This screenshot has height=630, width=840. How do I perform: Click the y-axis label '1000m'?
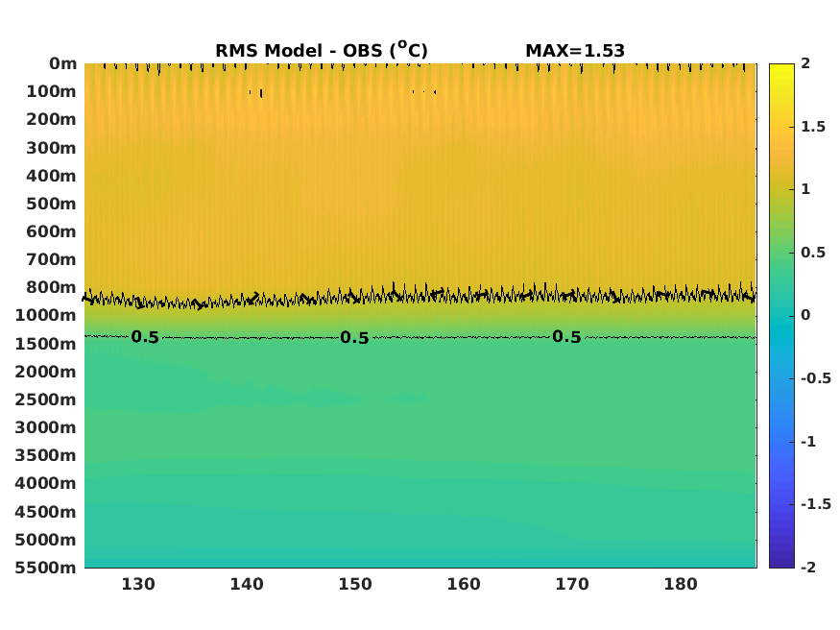[x=46, y=316]
